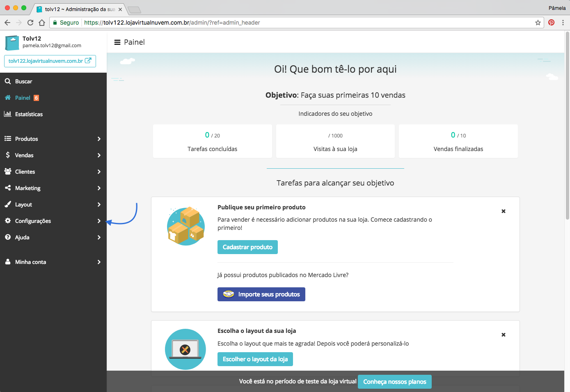Expand the Configurações sidebar submenu
This screenshot has height=392, width=570.
(99, 221)
